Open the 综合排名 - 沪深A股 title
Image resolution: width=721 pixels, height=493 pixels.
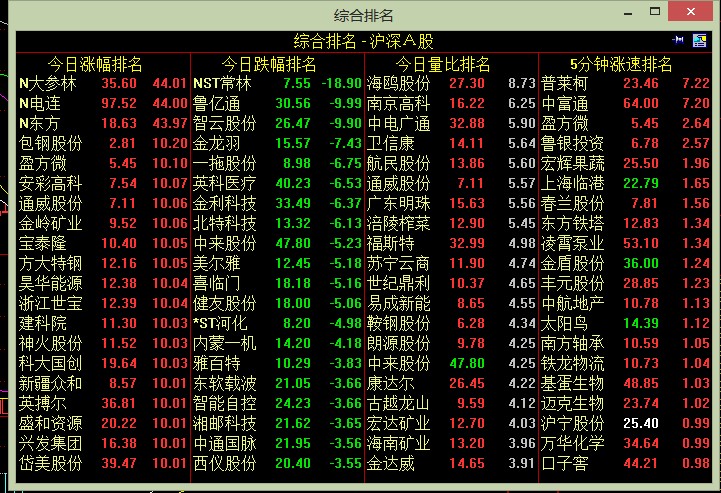pyautogui.click(x=363, y=40)
